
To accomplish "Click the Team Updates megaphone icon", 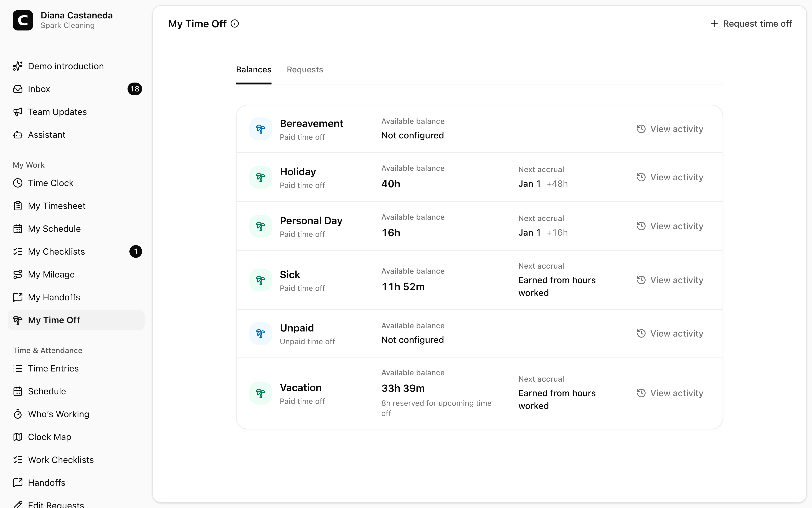I will coord(18,112).
